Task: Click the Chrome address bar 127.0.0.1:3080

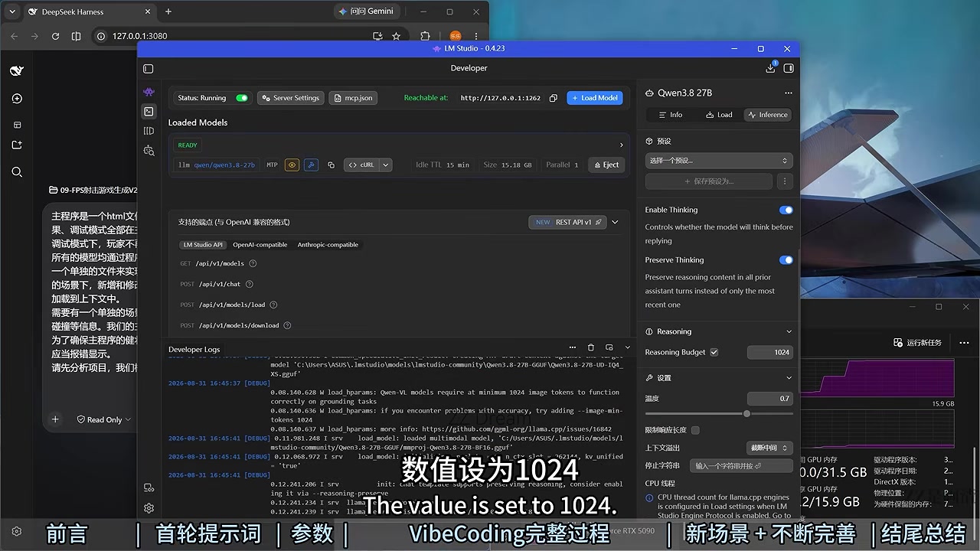Action: [x=230, y=36]
